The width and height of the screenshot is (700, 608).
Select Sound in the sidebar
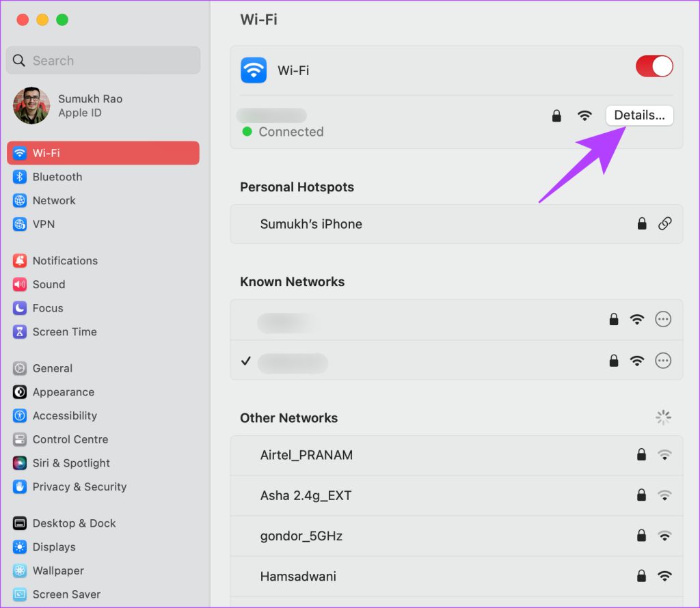point(49,284)
